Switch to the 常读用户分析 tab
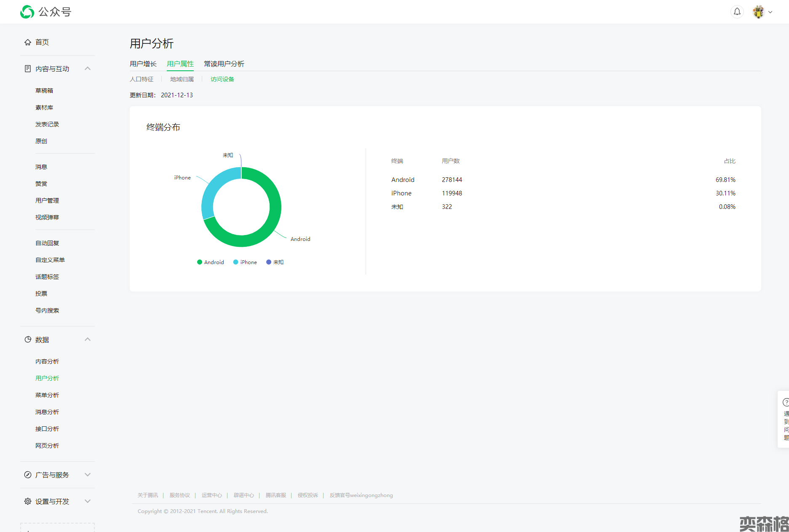This screenshot has height=532, width=789. click(224, 64)
